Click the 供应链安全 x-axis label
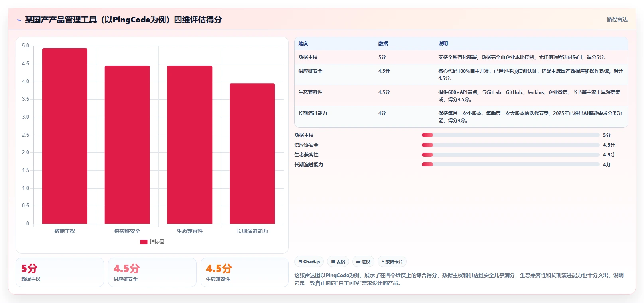 (x=127, y=231)
